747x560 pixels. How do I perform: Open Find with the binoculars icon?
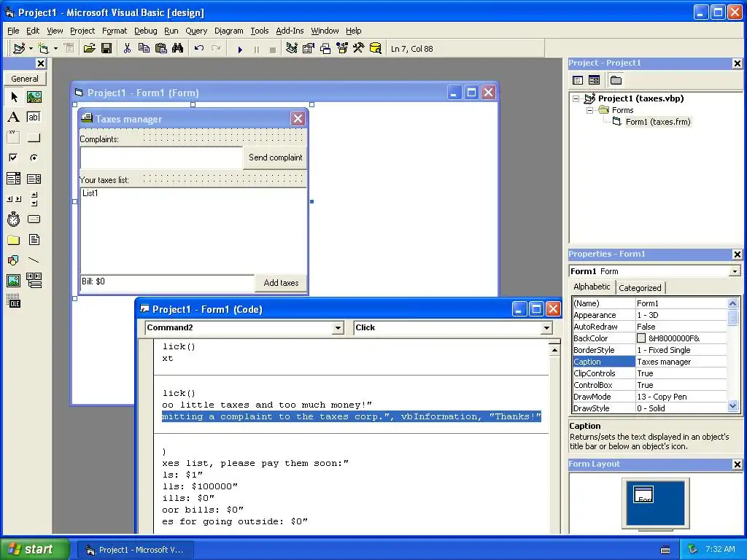178,48
